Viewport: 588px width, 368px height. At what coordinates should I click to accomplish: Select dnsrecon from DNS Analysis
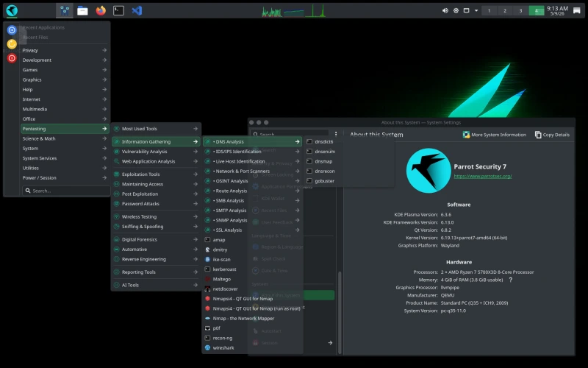[348, 171]
